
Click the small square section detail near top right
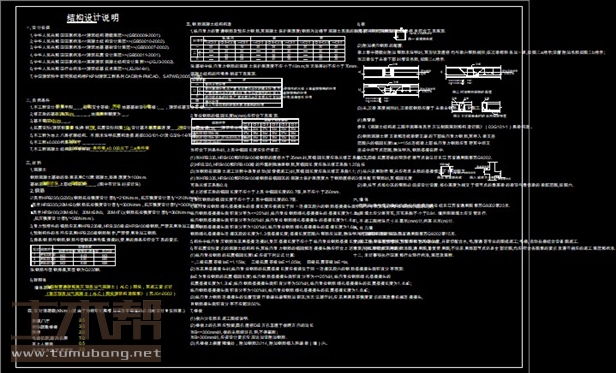(400, 35)
